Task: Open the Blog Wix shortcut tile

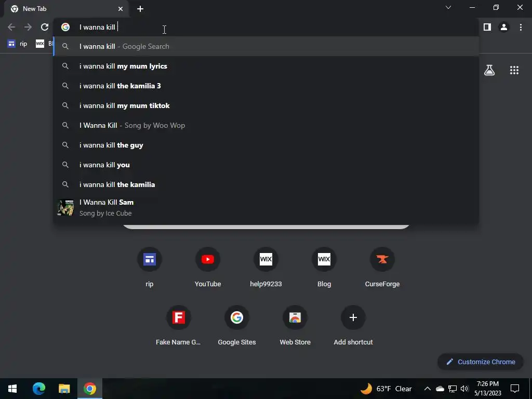Action: click(x=324, y=268)
